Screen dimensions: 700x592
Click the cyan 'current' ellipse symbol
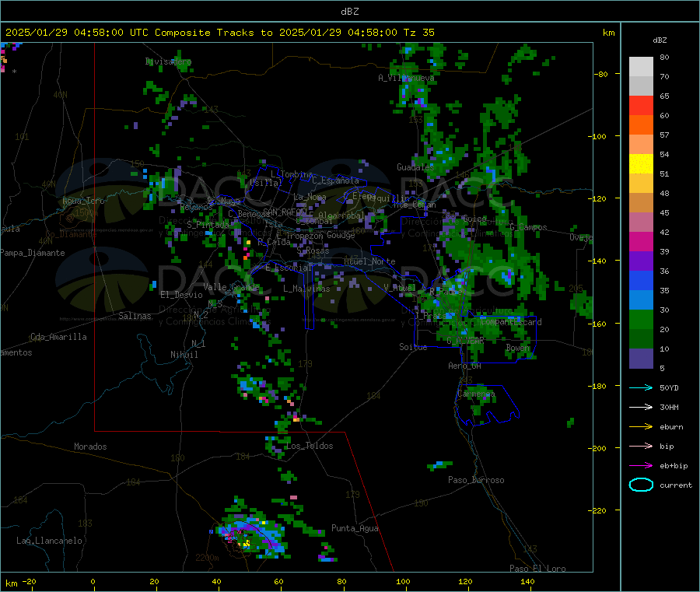[x=641, y=485]
